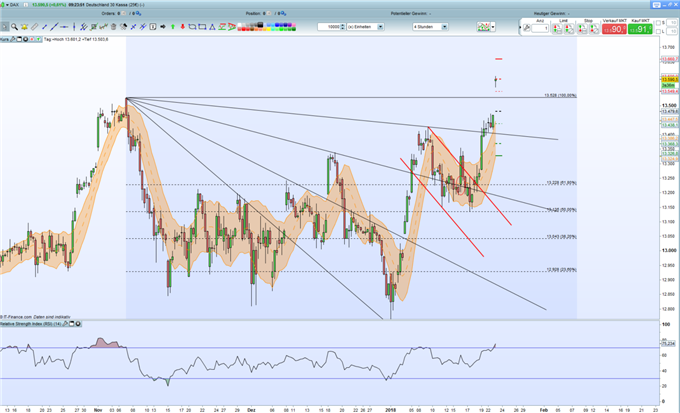
Task: Click the Relative Strength Index label
Action: [31, 324]
